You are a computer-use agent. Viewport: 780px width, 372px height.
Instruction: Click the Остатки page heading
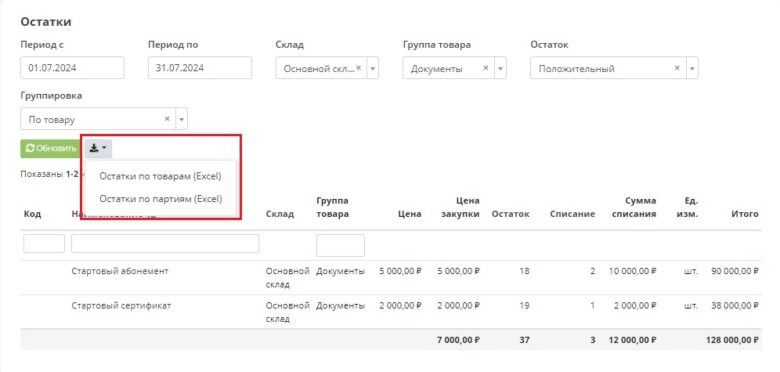click(46, 22)
